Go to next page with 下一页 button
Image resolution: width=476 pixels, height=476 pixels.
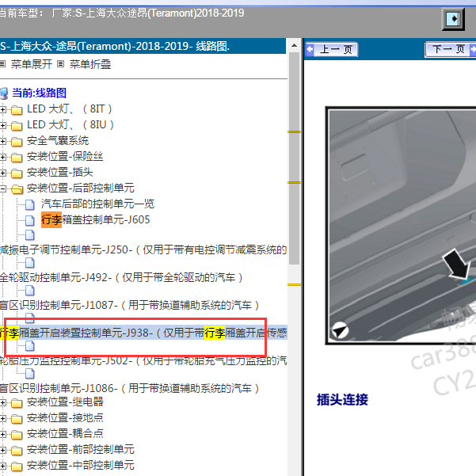451,49
